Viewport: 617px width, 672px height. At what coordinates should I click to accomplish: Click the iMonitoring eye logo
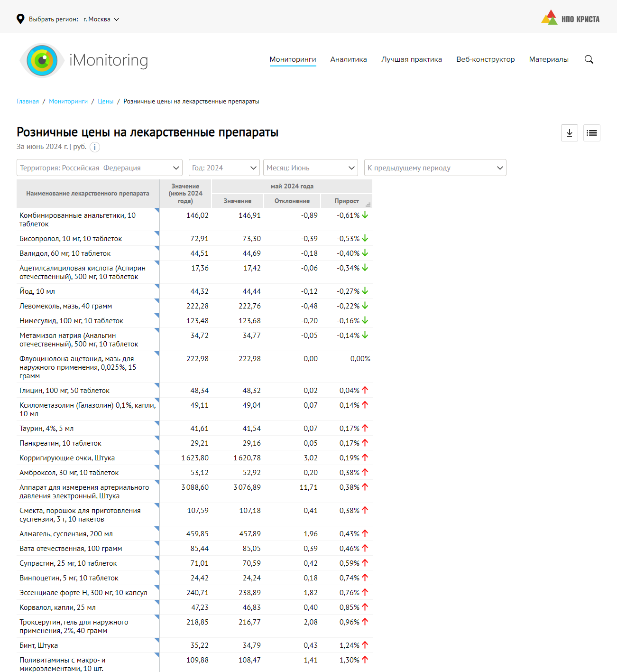click(x=42, y=60)
